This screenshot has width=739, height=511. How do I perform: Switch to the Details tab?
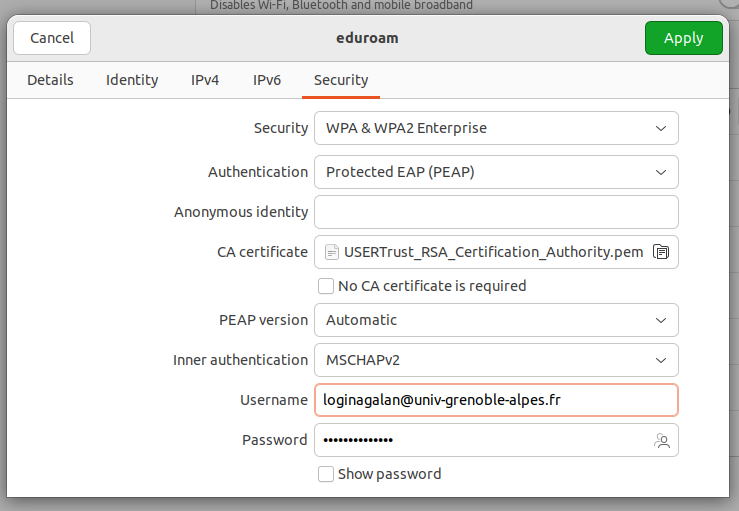tap(50, 80)
